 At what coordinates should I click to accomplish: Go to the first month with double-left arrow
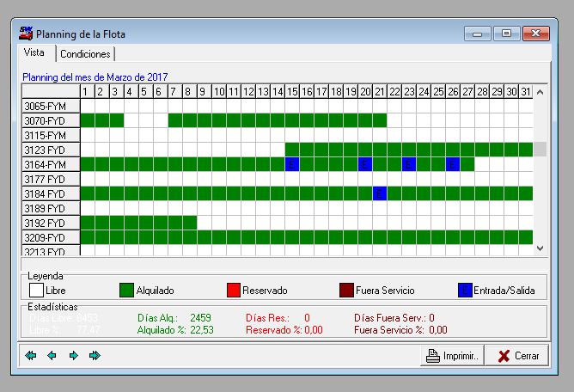tap(31, 355)
